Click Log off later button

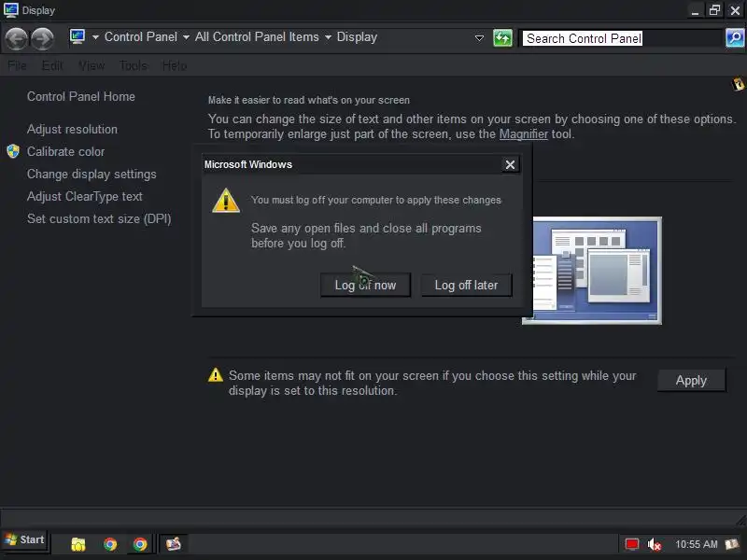point(466,286)
